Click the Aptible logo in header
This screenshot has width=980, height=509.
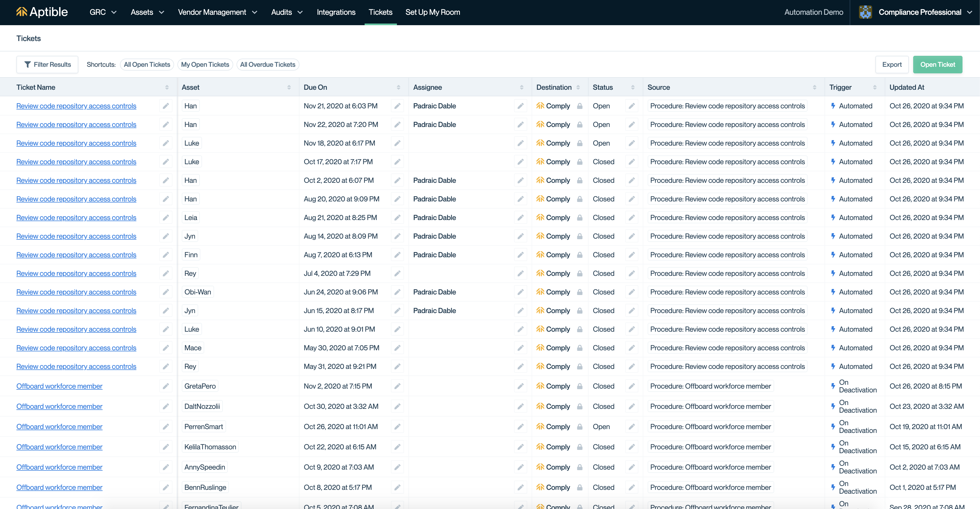click(x=42, y=12)
